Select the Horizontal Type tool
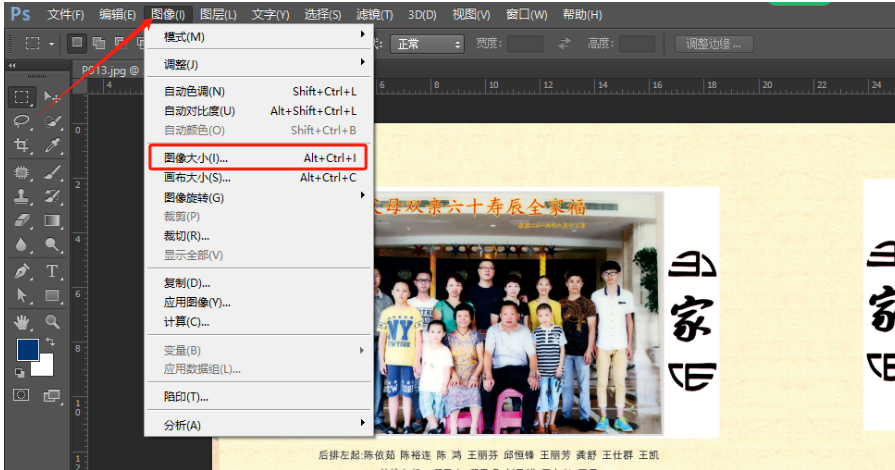895x470 pixels. (53, 271)
